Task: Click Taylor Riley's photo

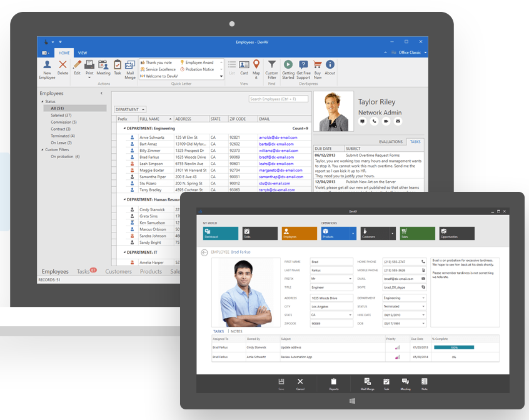Action: [x=333, y=111]
